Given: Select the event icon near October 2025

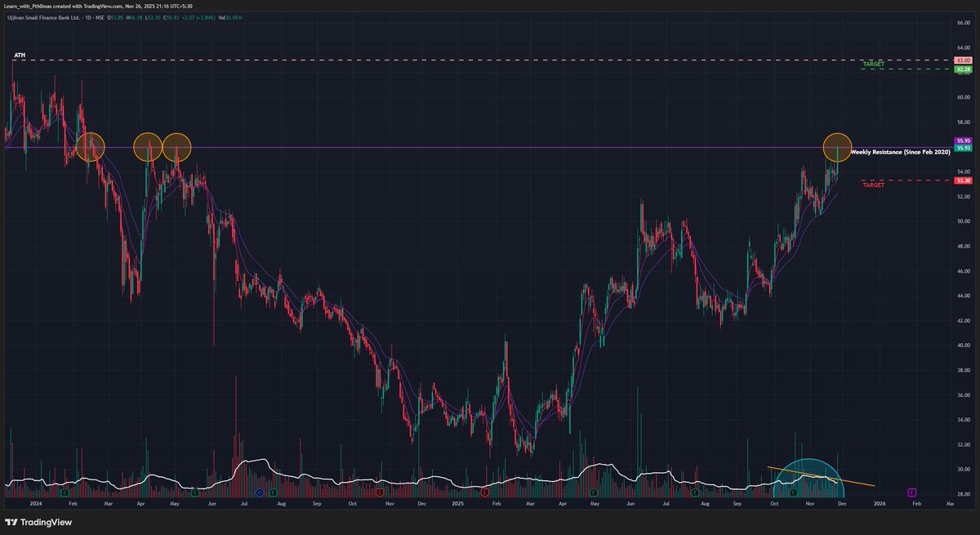Looking at the screenshot, I should coord(793,493).
